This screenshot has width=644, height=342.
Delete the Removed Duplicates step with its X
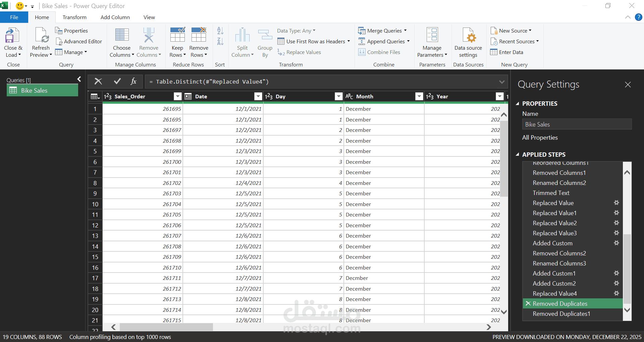tap(528, 303)
